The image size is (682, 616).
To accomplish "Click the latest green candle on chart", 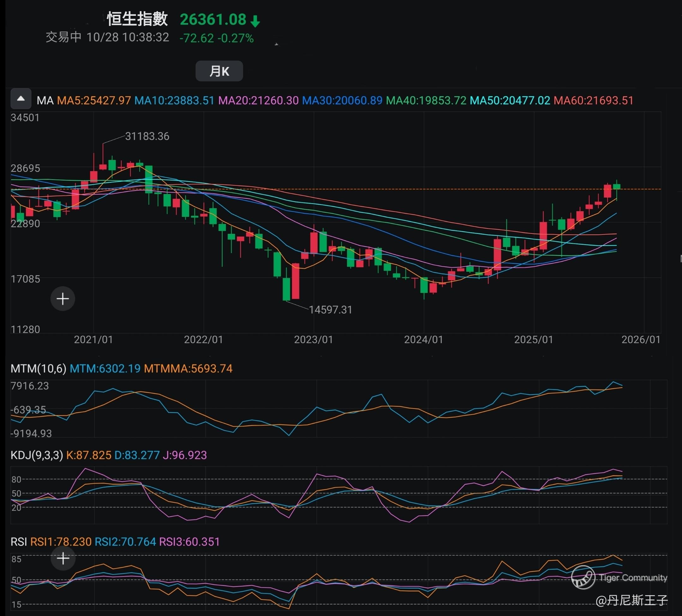I will click(x=617, y=187).
